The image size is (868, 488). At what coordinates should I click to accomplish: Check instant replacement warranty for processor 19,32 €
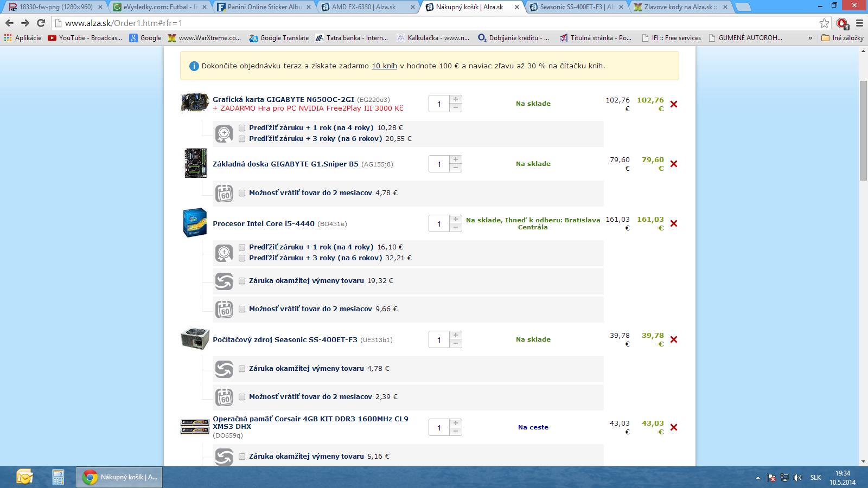(x=242, y=281)
